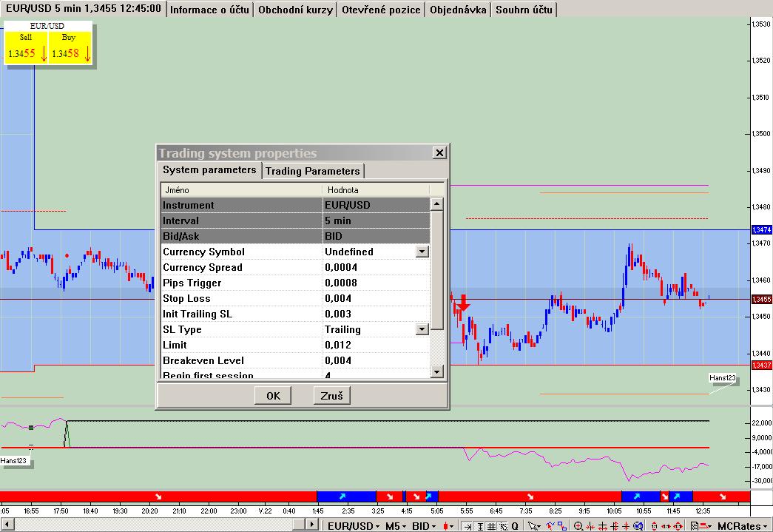773x532 pixels.
Task: Click the red four-way scale reset icon
Action: click(678, 526)
